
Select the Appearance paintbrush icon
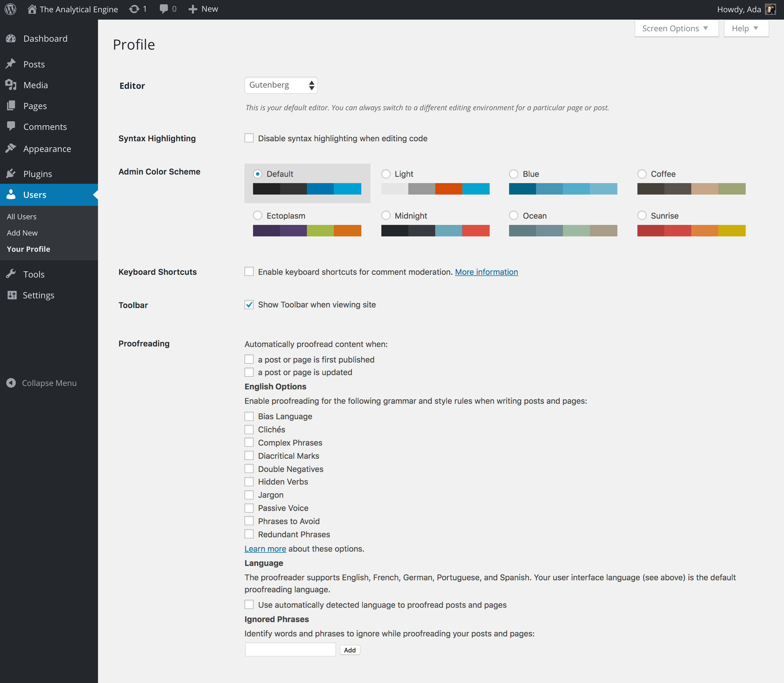11,149
